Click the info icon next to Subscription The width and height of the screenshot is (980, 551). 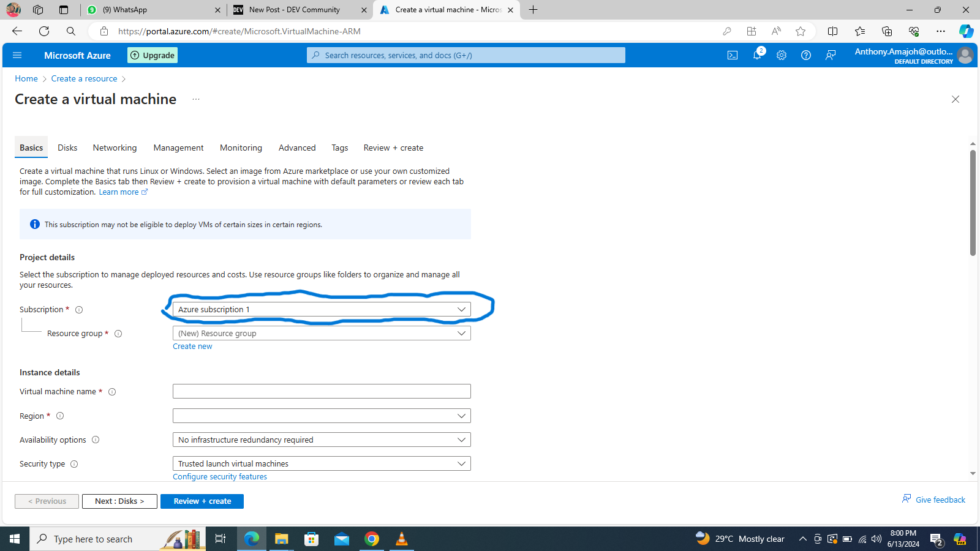79,310
